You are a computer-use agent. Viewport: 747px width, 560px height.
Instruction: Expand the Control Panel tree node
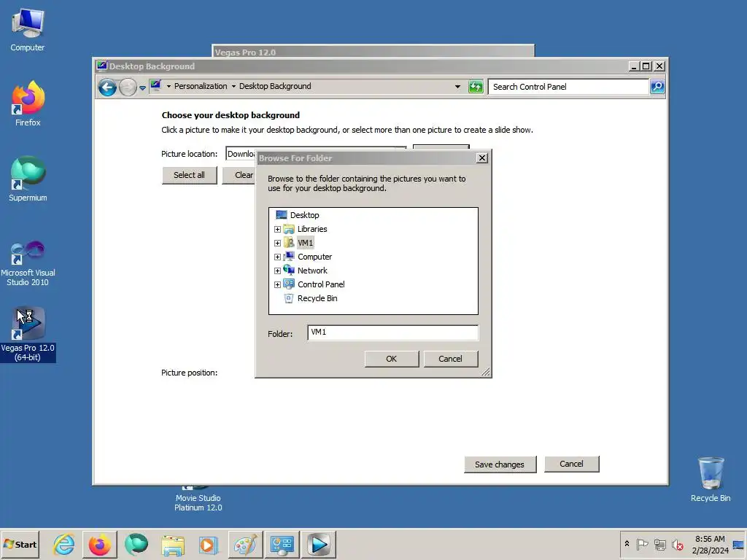coord(277,284)
